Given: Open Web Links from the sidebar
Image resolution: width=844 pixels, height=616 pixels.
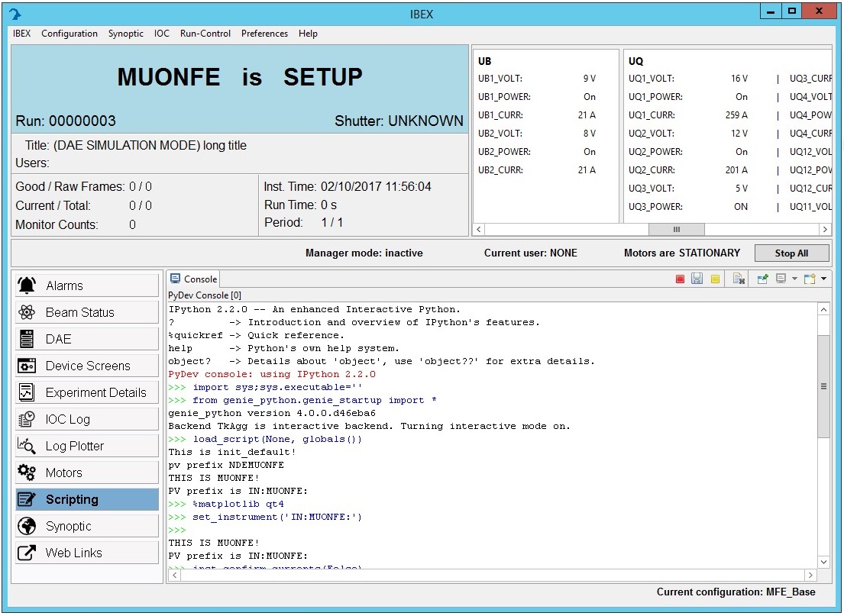Looking at the screenshot, I should (x=86, y=552).
